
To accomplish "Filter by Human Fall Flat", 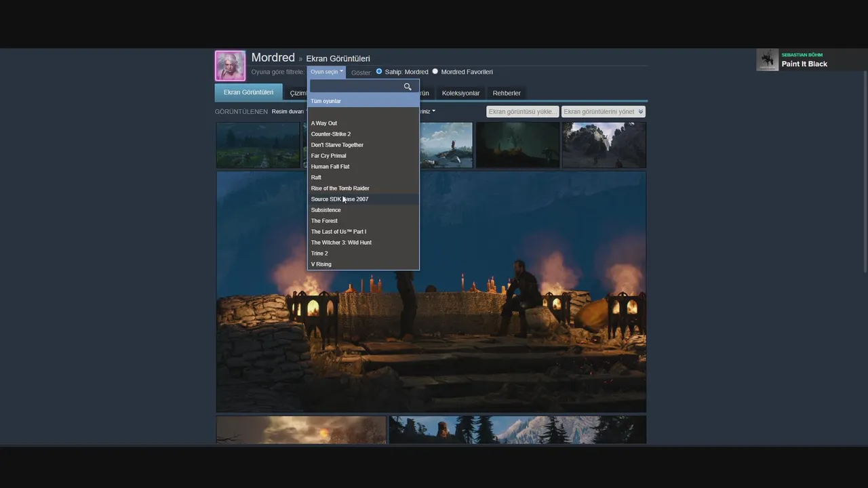I will (363, 167).
